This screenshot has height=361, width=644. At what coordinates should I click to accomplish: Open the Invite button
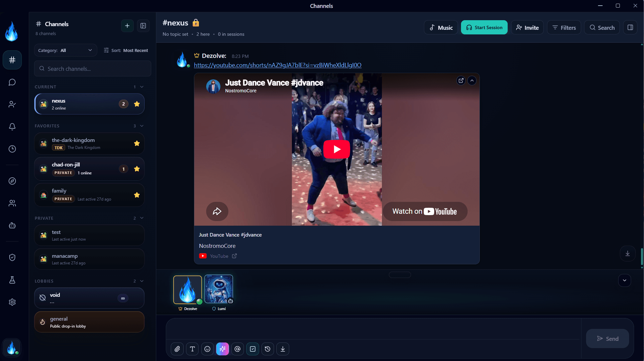(527, 27)
